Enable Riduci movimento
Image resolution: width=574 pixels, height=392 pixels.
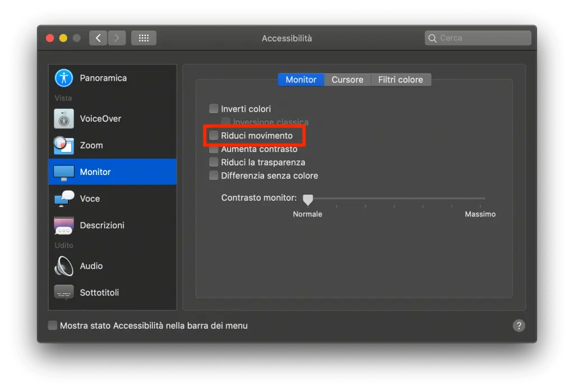[x=214, y=135]
